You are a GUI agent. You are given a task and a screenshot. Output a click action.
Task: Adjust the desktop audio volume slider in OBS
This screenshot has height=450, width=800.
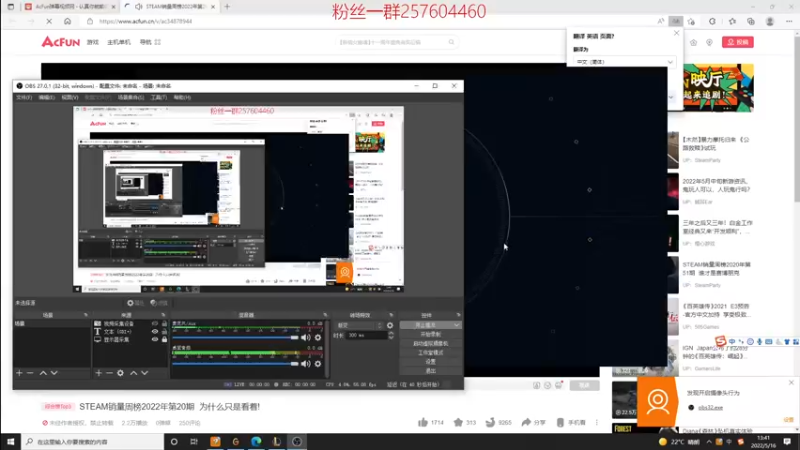(x=235, y=364)
